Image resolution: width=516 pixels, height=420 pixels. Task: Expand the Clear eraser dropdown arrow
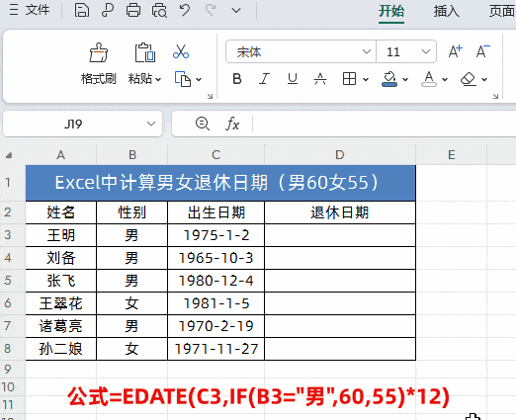484,79
